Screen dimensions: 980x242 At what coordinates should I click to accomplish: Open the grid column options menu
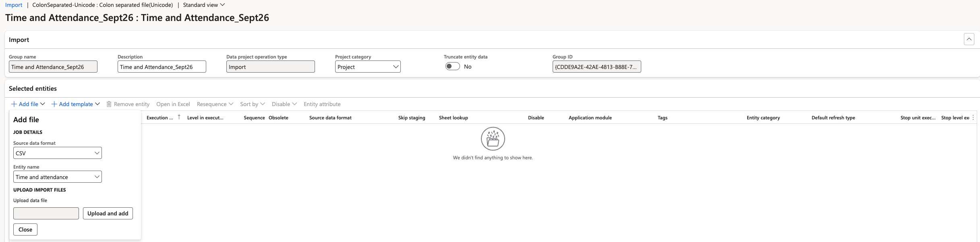[973, 117]
